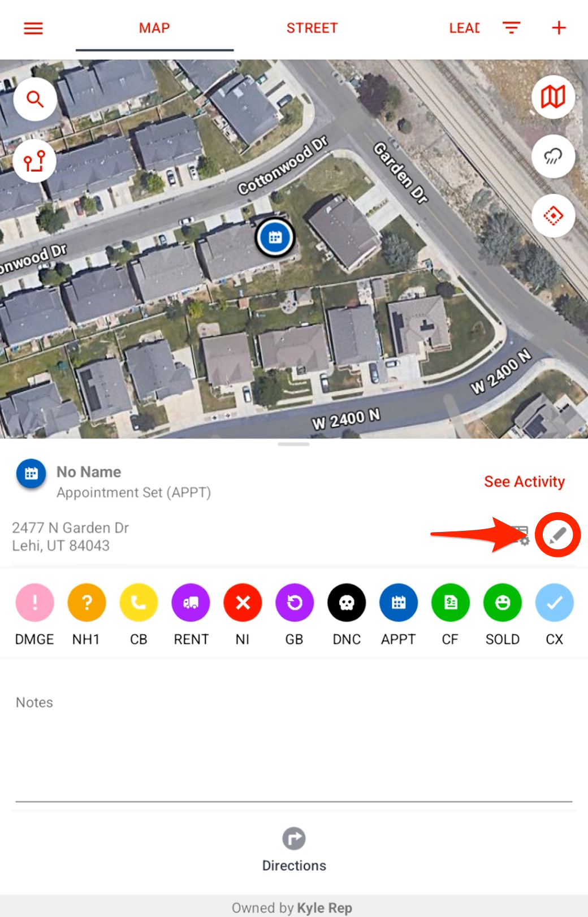Image resolution: width=588 pixels, height=917 pixels.
Task: Switch to the STREET tab
Action: (x=312, y=28)
